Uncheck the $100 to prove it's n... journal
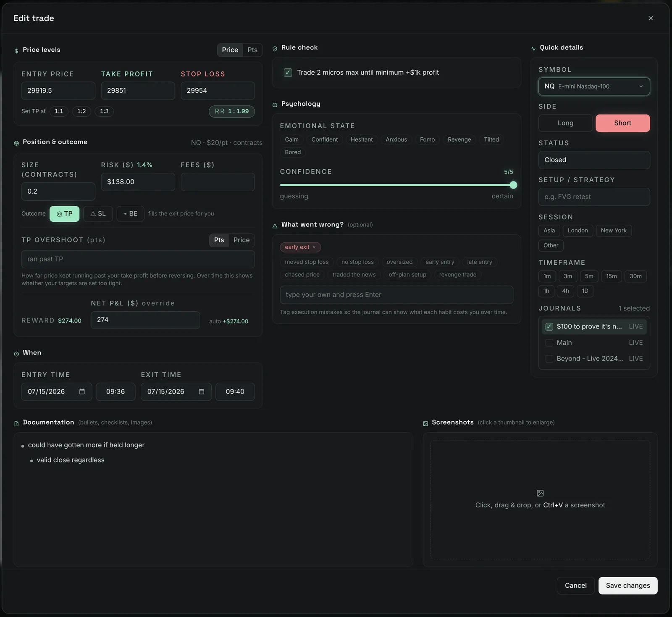Screen dimensions: 672x617 (549, 327)
